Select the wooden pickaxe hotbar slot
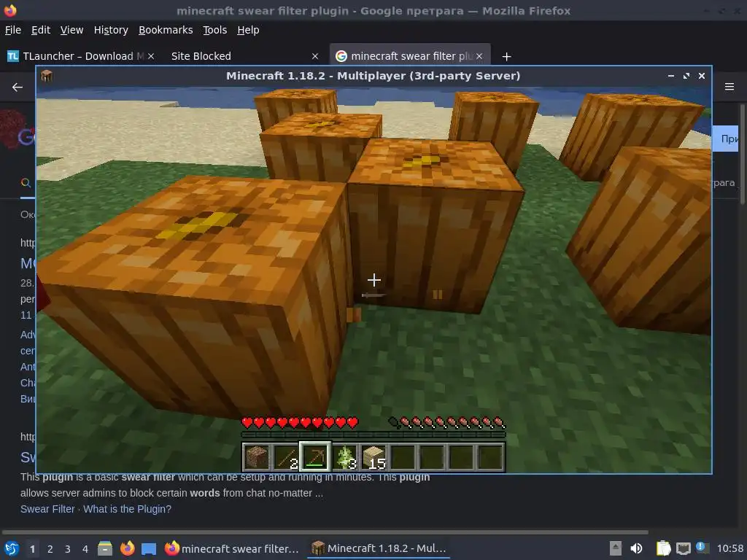The width and height of the screenshot is (747, 560). 315,456
